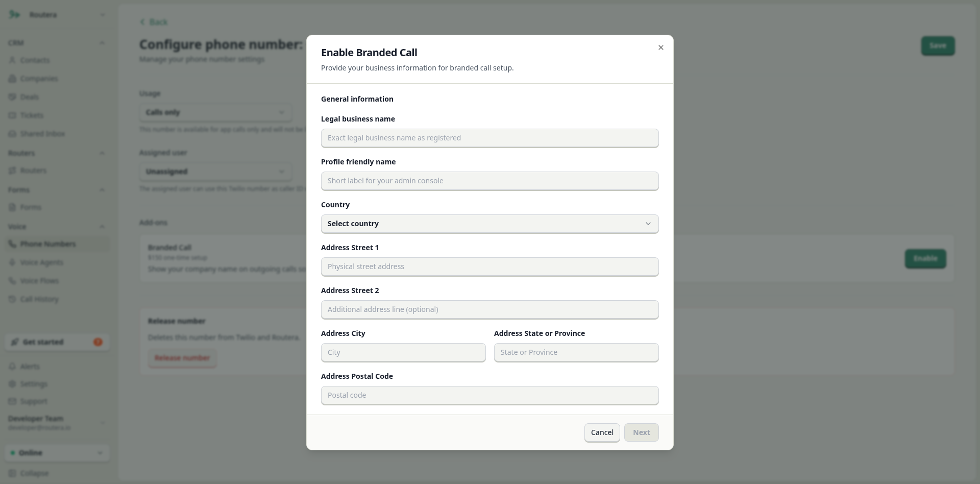This screenshot has width=980, height=484.
Task: Click the Call History icon
Action: click(12, 299)
